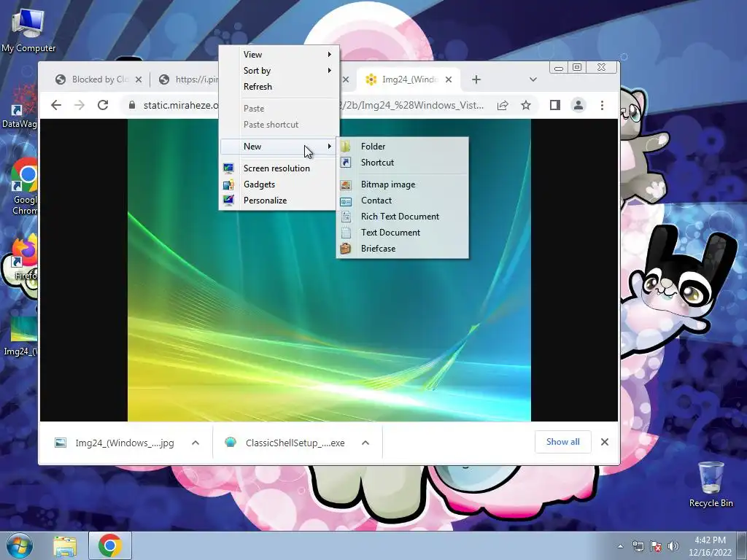Show hidden tray icons arrow
Image resolution: width=747 pixels, height=560 pixels.
click(620, 546)
